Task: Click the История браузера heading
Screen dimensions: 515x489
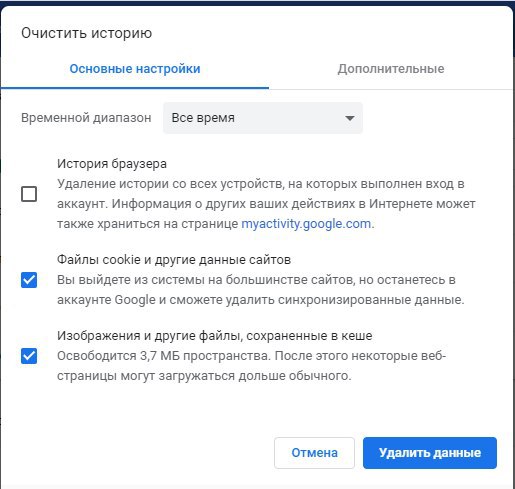Action: click(112, 164)
